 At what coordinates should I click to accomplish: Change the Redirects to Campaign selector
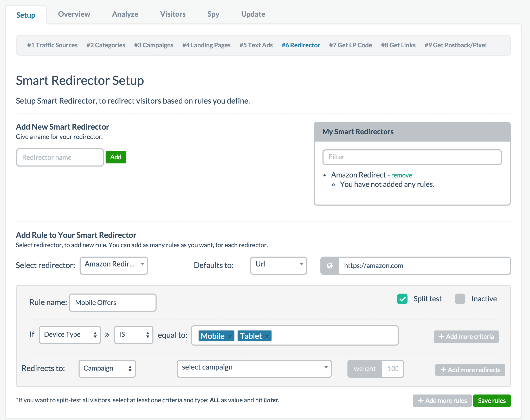point(107,368)
